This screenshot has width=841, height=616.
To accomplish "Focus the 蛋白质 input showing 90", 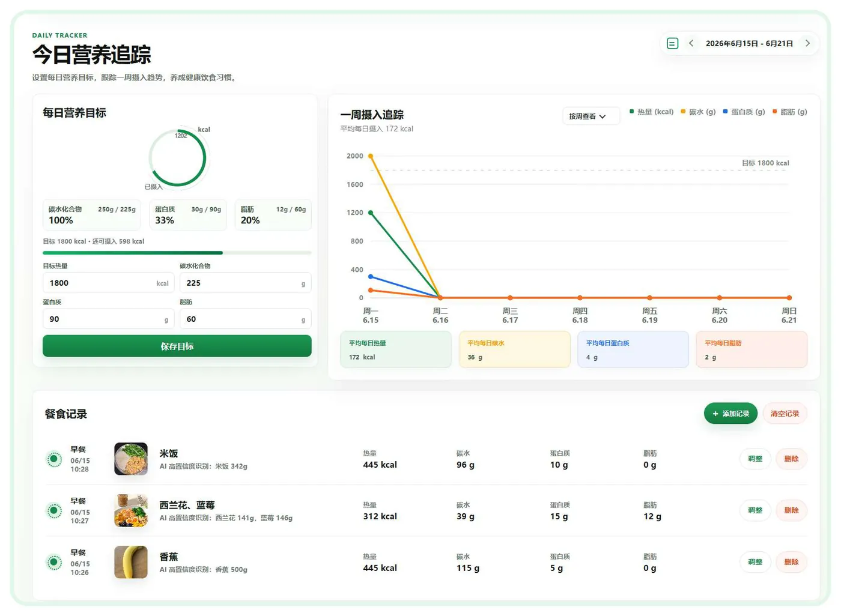I will tap(108, 319).
